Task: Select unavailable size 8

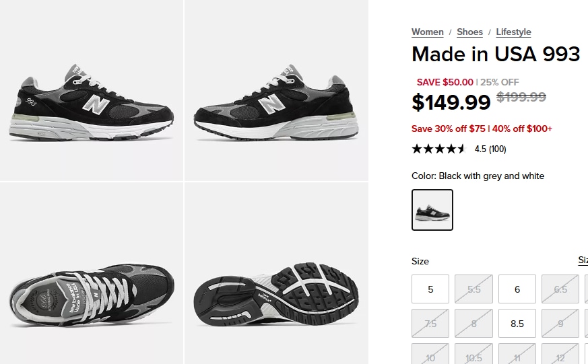Action: (x=473, y=324)
